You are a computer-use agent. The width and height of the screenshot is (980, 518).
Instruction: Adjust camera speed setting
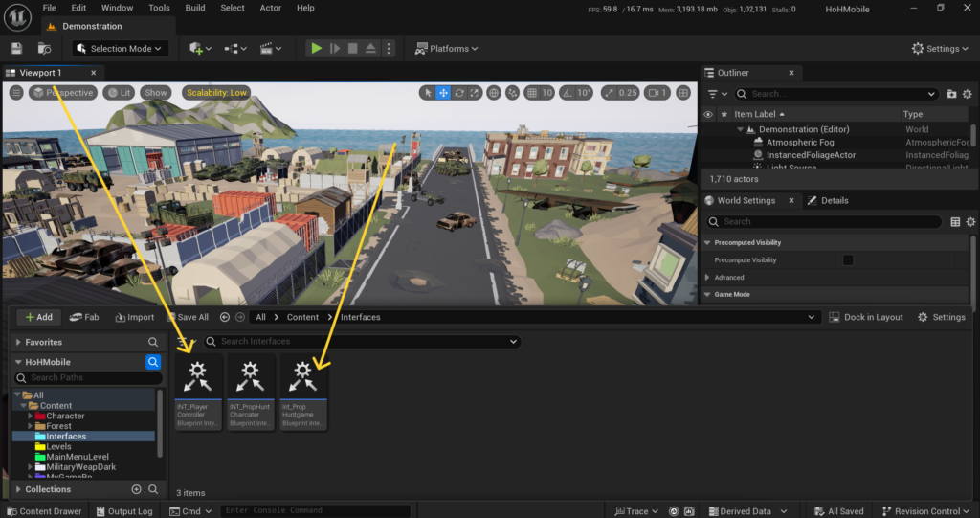(x=657, y=93)
